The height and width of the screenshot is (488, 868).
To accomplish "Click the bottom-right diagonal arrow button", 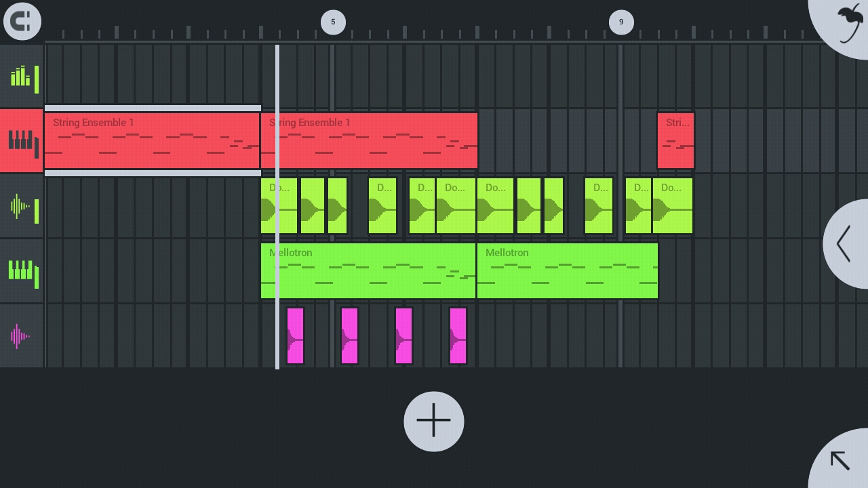I will (x=841, y=461).
